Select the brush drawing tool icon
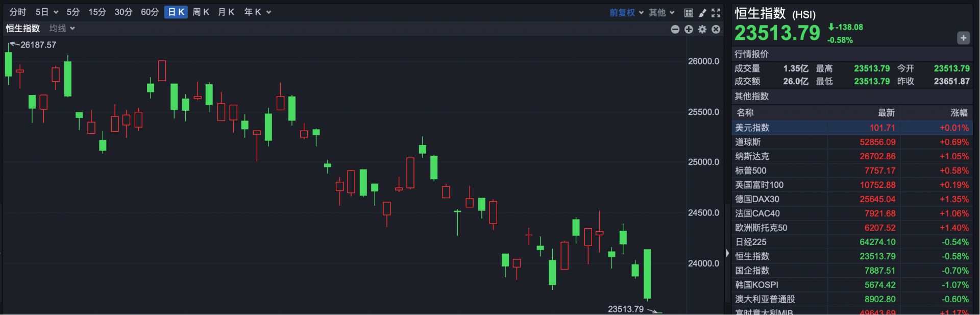The height and width of the screenshot is (315, 980). (x=702, y=13)
